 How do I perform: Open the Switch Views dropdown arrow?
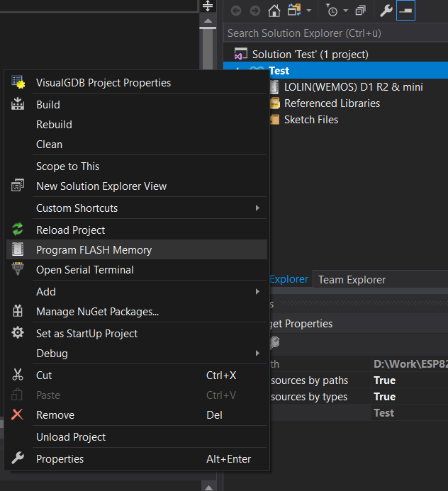coord(309,11)
